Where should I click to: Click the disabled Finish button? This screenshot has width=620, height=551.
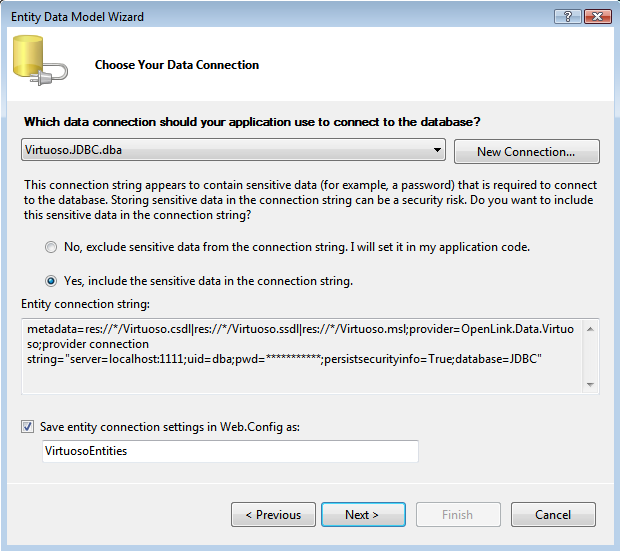(x=457, y=515)
